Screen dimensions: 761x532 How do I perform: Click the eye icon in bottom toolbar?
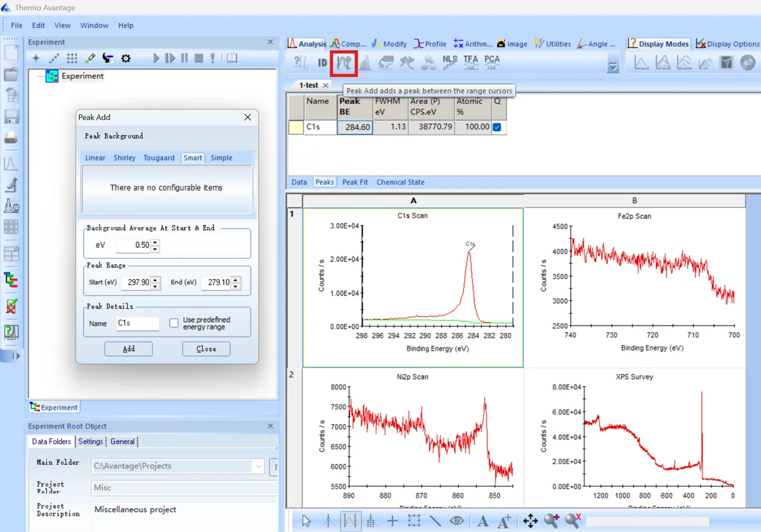pos(457,521)
